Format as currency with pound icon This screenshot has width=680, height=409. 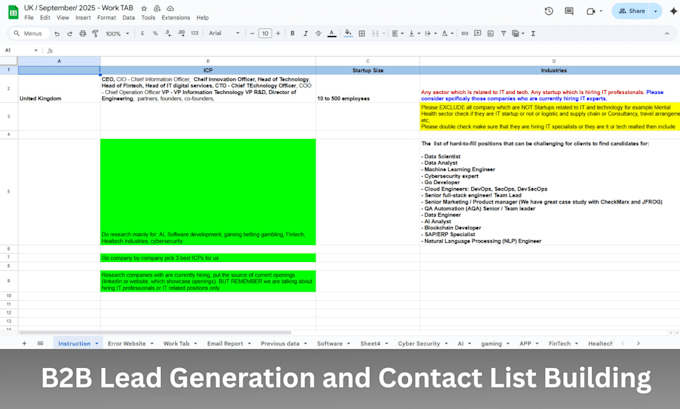click(x=142, y=33)
